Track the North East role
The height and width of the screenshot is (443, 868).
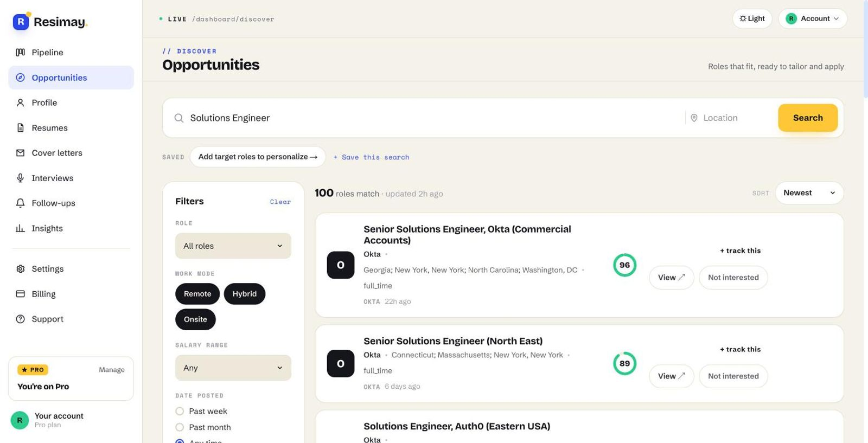click(x=740, y=349)
